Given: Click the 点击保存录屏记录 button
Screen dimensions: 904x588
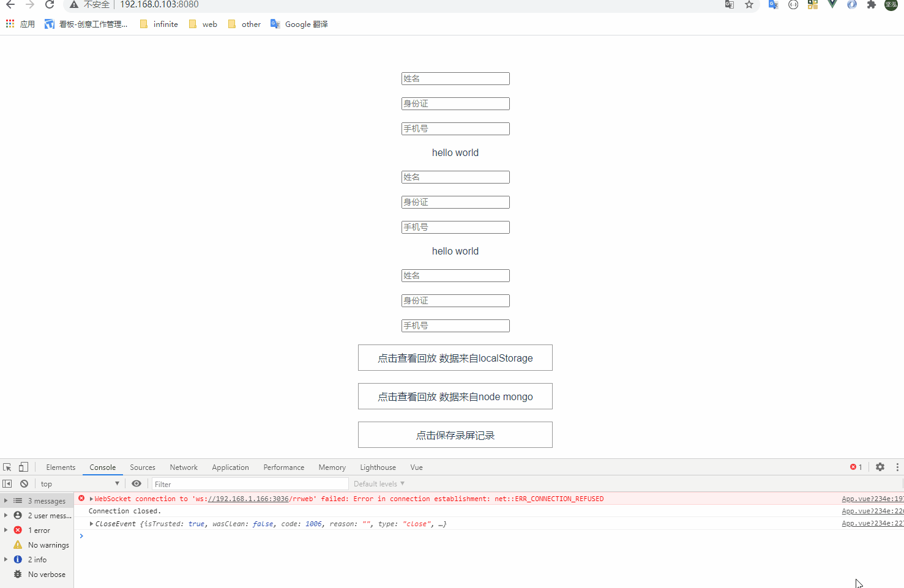Looking at the screenshot, I should tap(455, 435).
